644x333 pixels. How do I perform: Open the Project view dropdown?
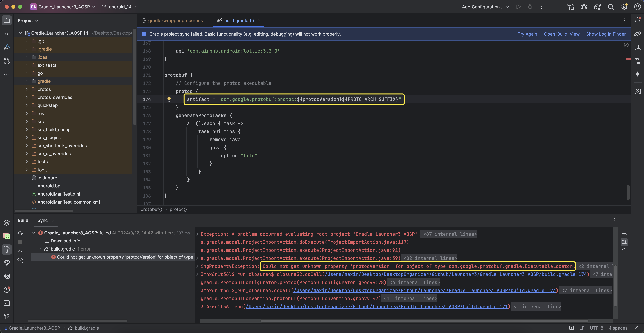tap(28, 20)
